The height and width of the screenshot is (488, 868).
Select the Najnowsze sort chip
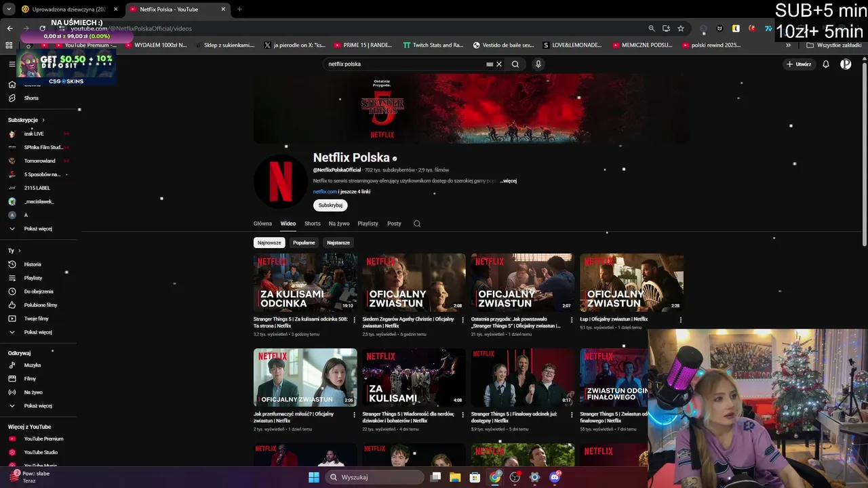click(269, 243)
